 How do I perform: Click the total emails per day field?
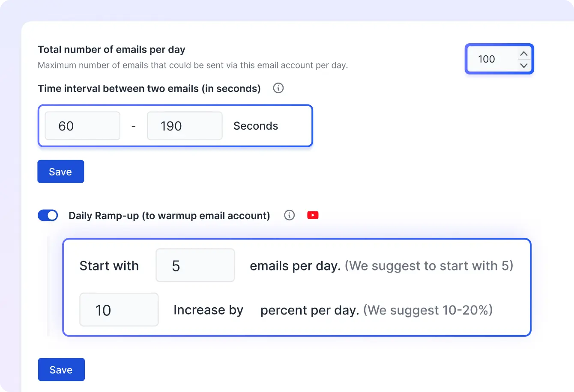491,59
